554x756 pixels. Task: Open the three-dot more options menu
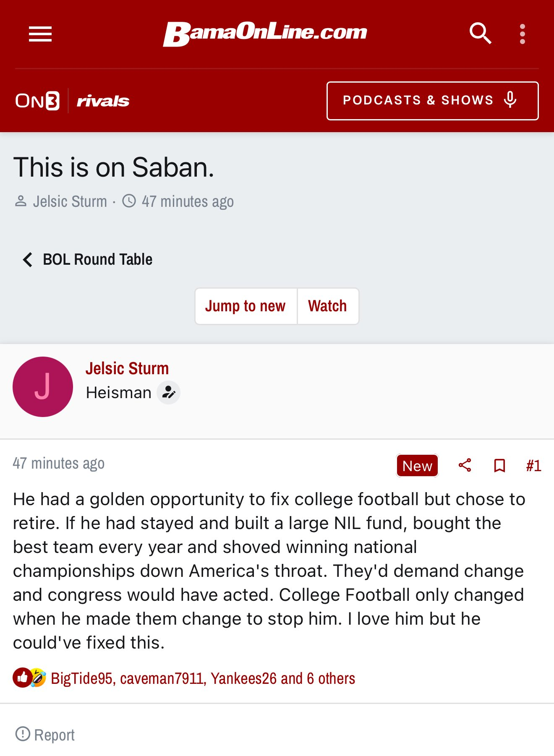pos(523,34)
